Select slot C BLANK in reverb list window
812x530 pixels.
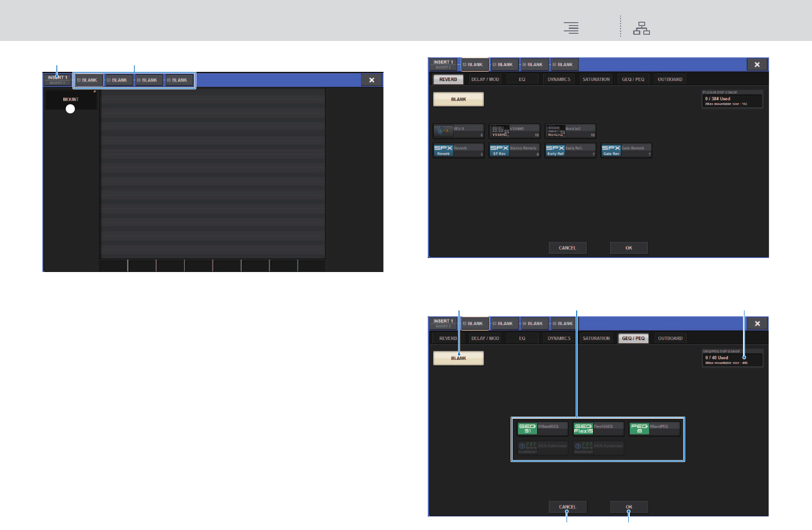[535, 65]
